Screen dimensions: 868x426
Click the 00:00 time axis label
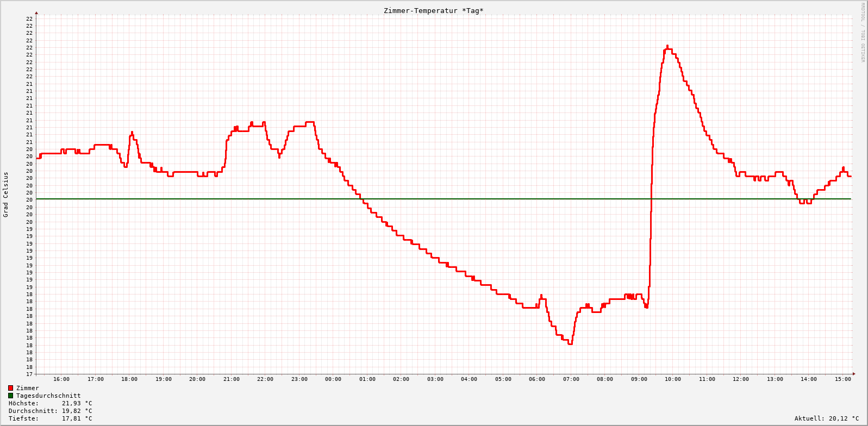point(333,379)
